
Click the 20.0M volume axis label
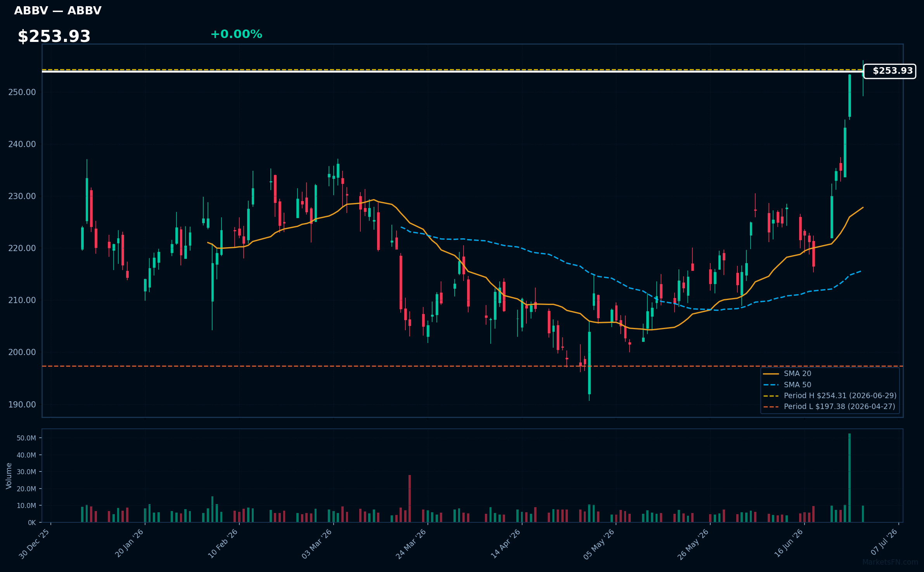click(x=26, y=489)
